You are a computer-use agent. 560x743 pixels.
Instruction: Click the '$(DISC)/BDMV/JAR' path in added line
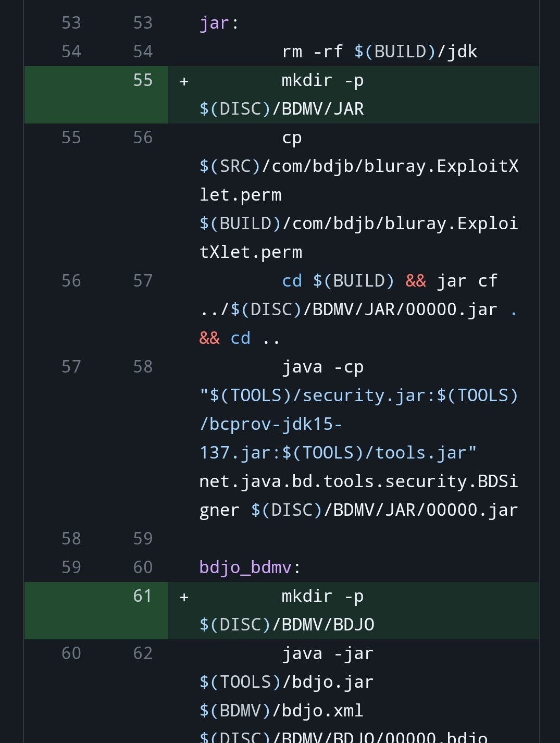[x=281, y=109]
